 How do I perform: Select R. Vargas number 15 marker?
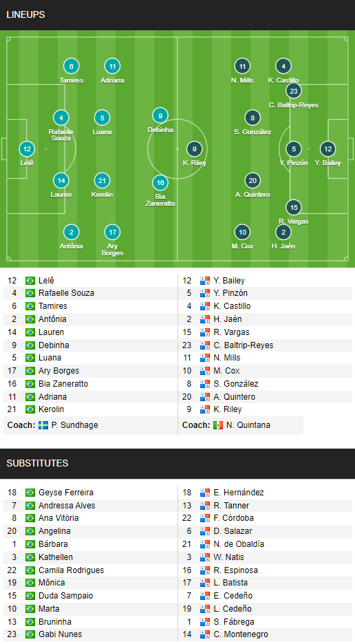pyautogui.click(x=294, y=207)
